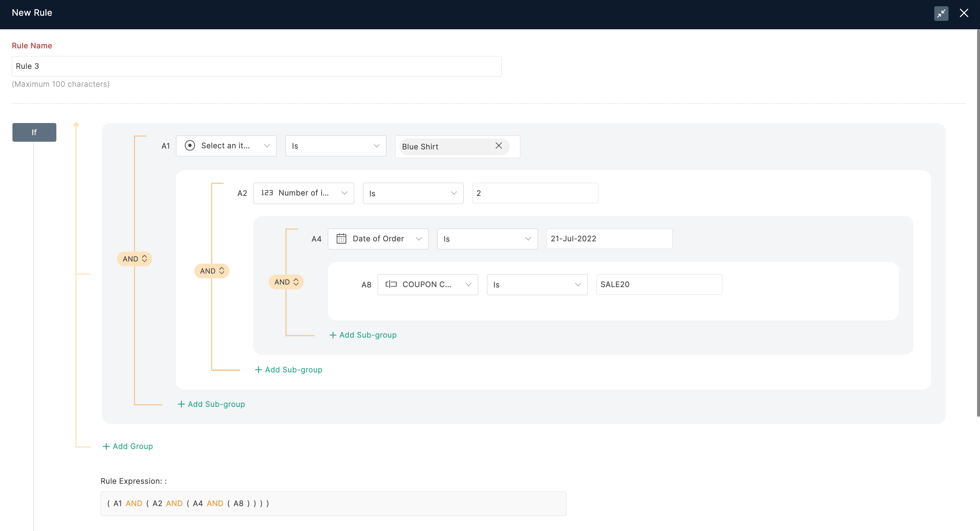Click the 'Rule Name' label

point(32,46)
